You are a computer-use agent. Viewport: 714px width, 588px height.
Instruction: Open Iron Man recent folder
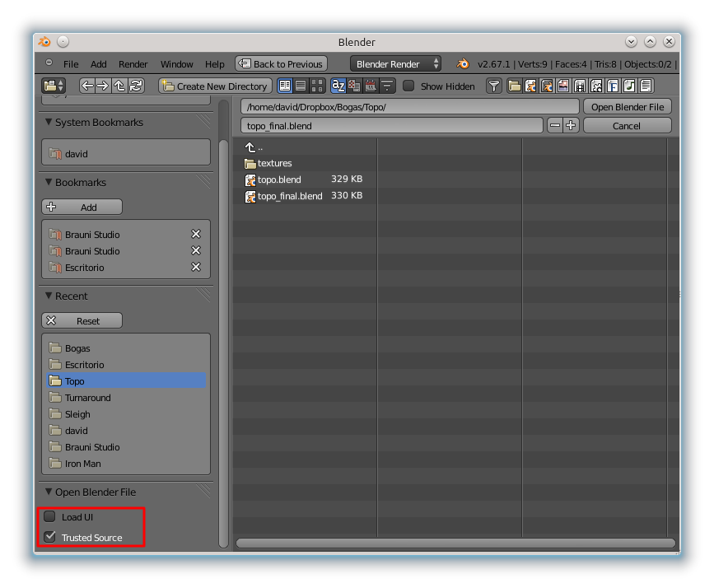click(x=126, y=464)
